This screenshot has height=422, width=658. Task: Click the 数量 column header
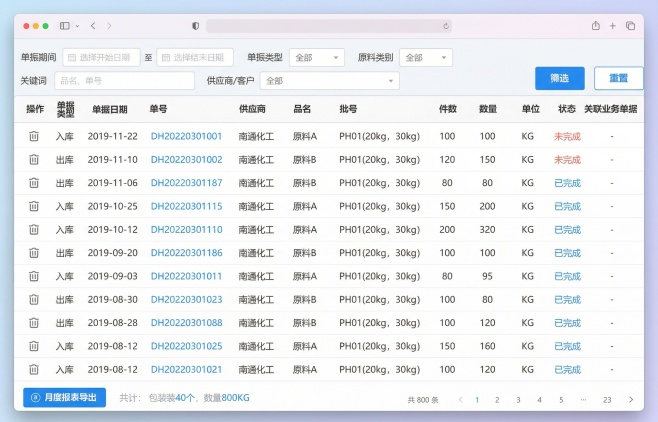[x=488, y=109]
